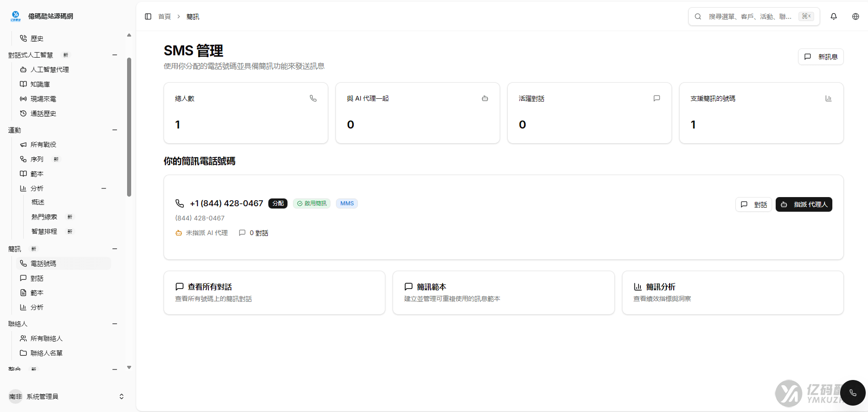Click the 新訊息 button
The width and height of the screenshot is (868, 412).
pyautogui.click(x=821, y=56)
